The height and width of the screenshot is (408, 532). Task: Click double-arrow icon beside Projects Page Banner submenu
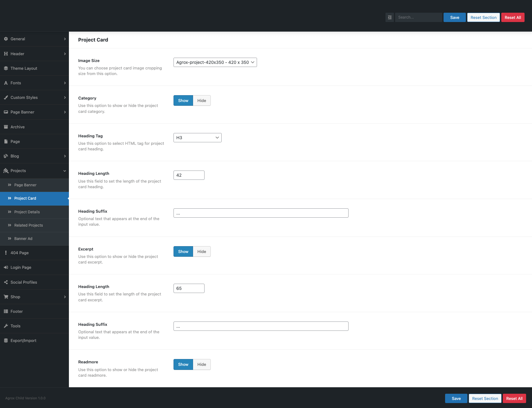point(10,185)
